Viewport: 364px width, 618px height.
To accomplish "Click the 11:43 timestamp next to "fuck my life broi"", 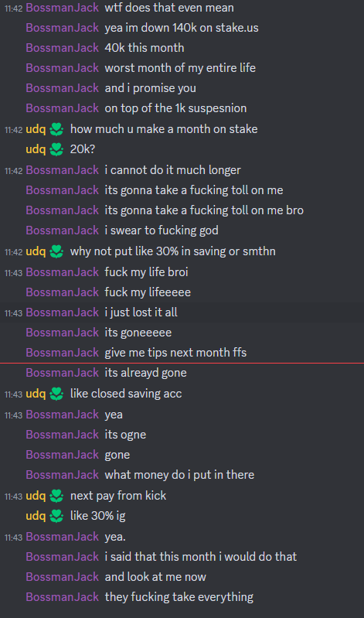I will 13,272.
